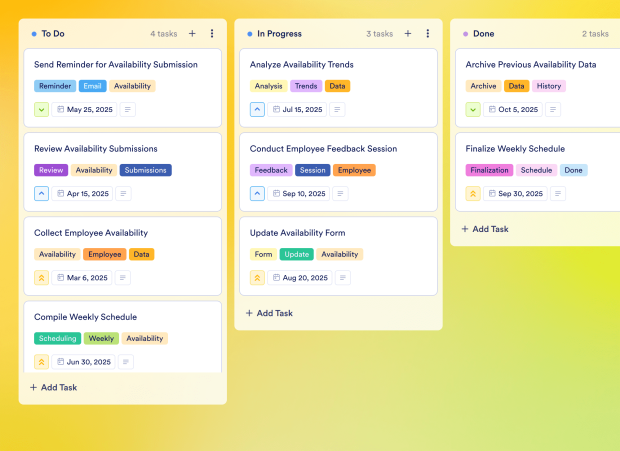Toggle priority icon on Collect Employee Availability card

coord(41,278)
